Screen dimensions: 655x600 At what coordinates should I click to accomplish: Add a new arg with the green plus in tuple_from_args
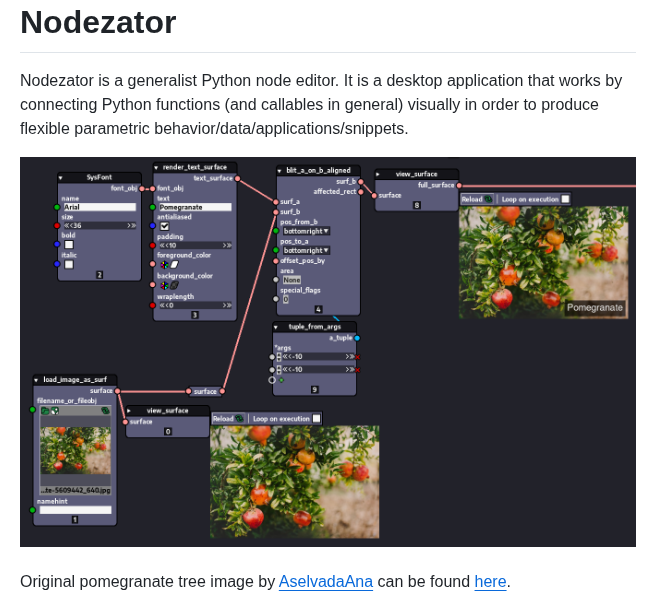(281, 380)
